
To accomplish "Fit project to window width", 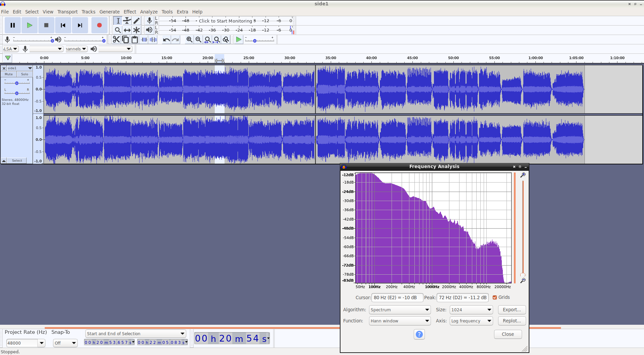I will pyautogui.click(x=217, y=40).
